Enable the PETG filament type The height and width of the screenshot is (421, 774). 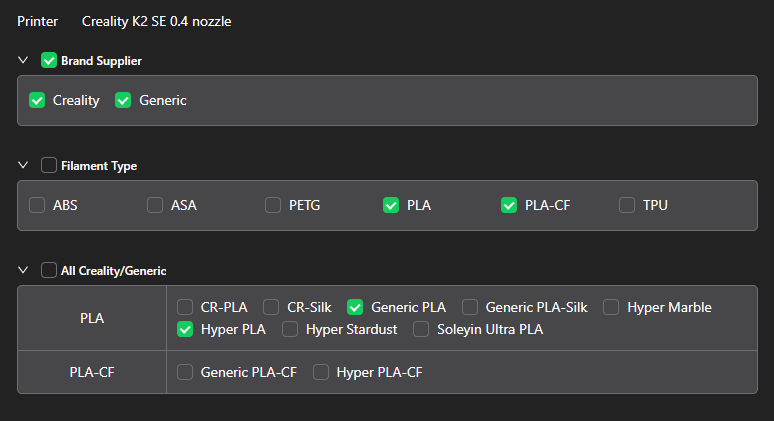(273, 205)
